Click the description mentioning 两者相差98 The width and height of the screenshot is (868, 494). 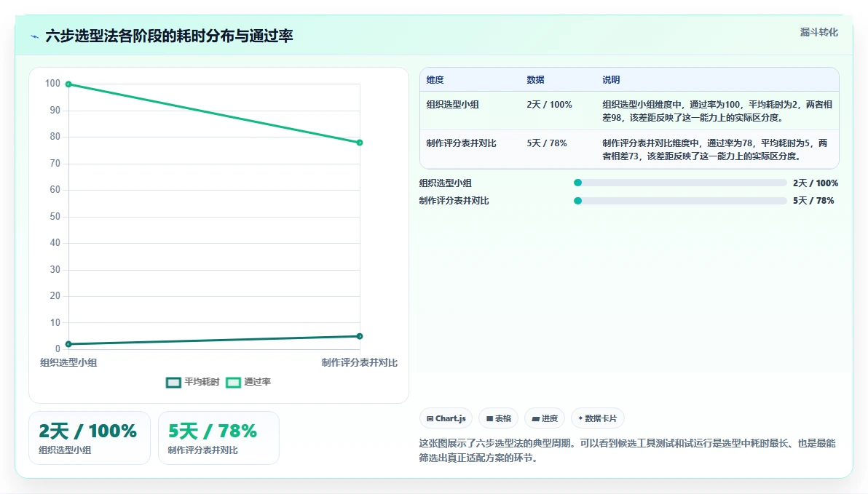717,111
